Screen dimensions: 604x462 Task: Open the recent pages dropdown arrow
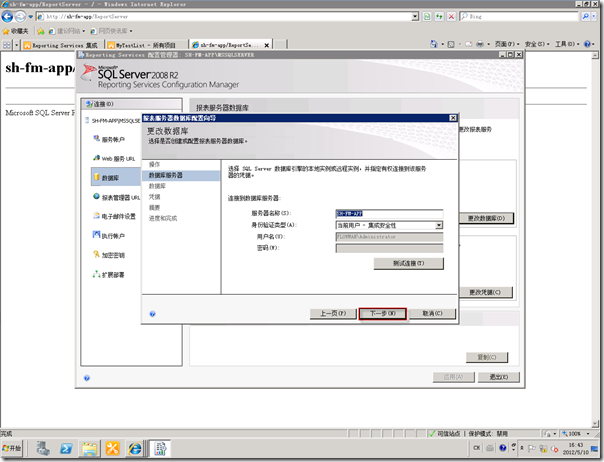[30, 17]
